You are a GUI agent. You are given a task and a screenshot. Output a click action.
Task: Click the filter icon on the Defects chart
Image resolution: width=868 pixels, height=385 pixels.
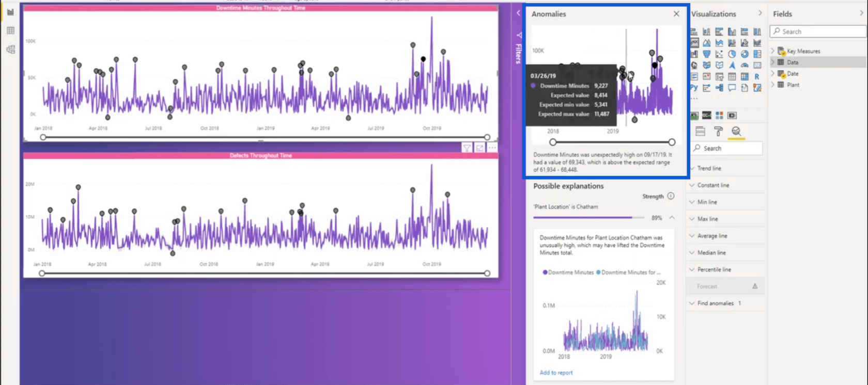pos(467,148)
